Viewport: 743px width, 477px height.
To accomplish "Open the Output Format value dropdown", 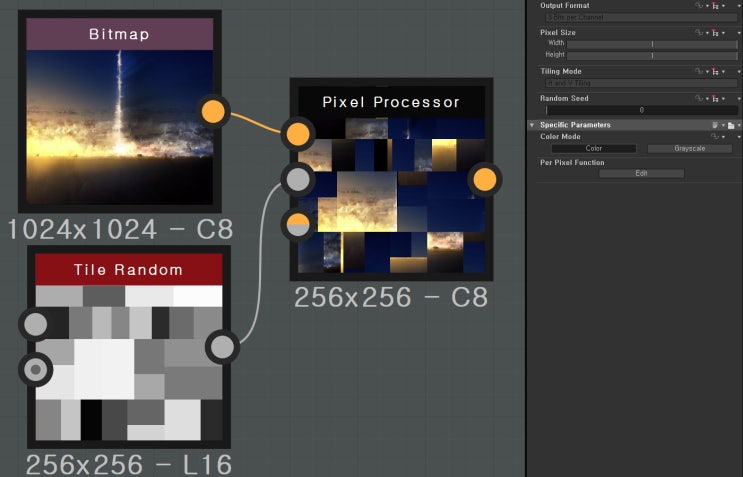I will coord(642,18).
